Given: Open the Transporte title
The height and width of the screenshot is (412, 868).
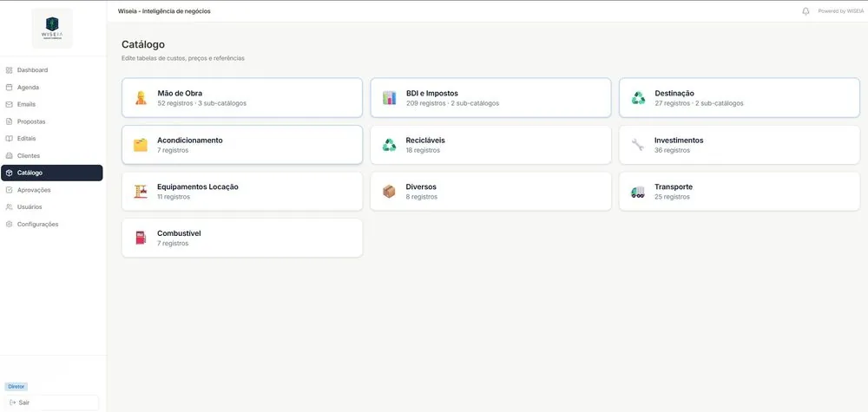Looking at the screenshot, I should point(674,187).
